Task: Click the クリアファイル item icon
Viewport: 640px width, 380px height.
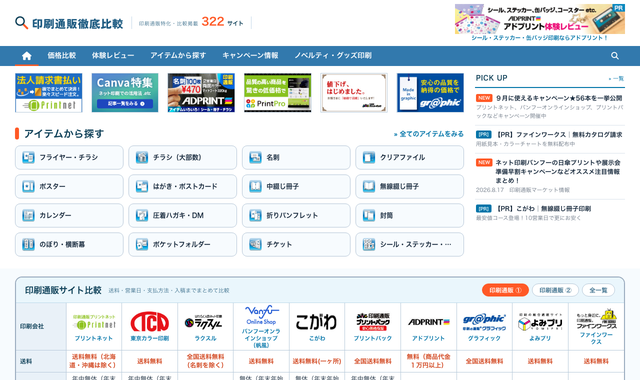Action: coord(369,157)
